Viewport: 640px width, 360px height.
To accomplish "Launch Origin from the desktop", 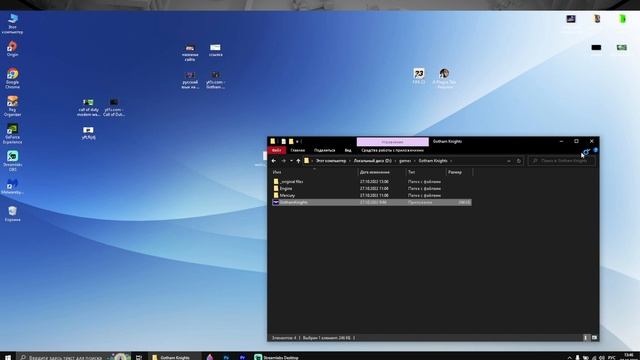I will [12, 48].
